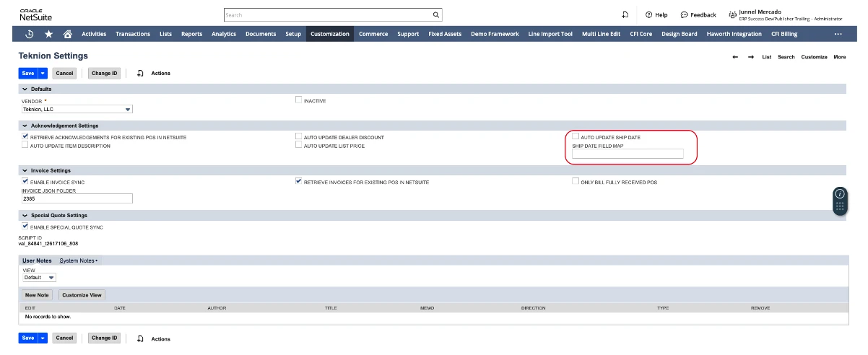Open the CFI Billing menu
868x355 pixels.
click(784, 34)
